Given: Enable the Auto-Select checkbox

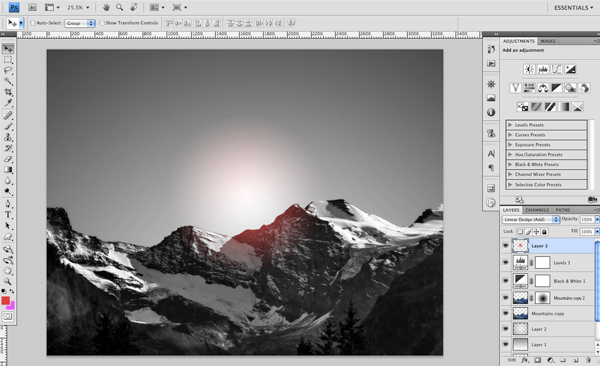Looking at the screenshot, I should [33, 23].
